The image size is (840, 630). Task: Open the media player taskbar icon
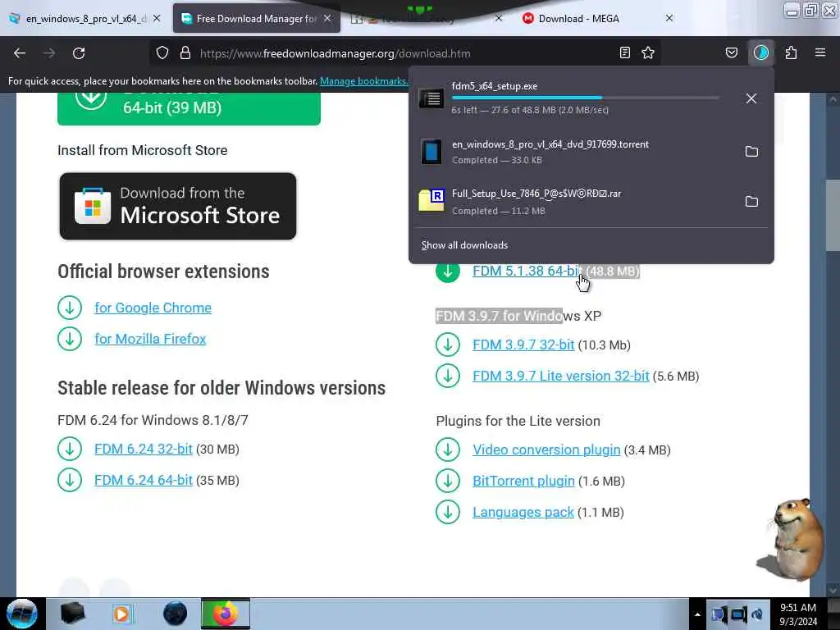121,614
